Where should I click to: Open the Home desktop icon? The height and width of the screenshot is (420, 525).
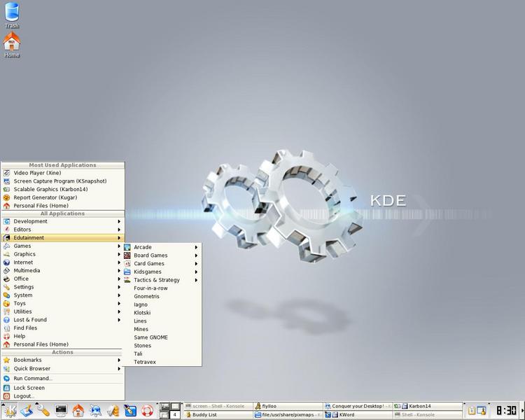pyautogui.click(x=12, y=45)
